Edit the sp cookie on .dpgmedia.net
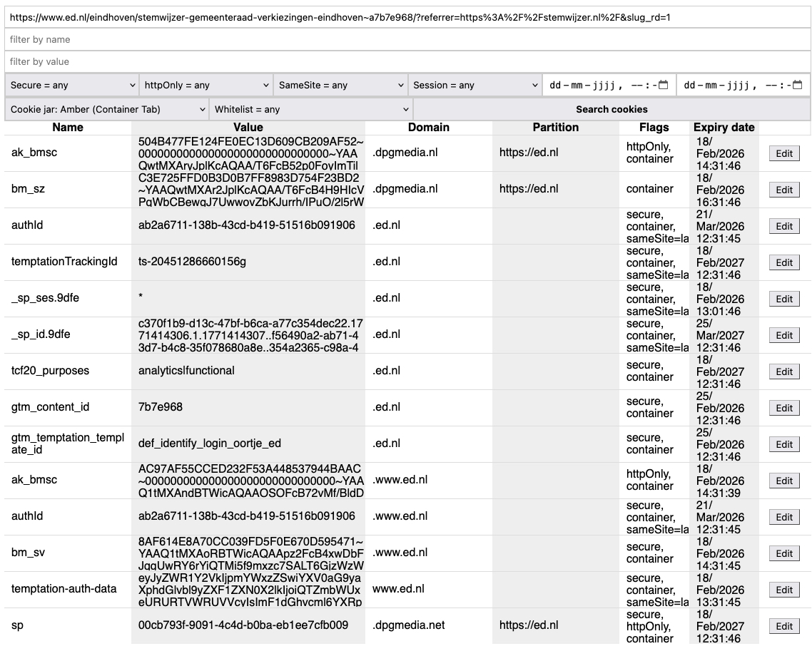 [784, 626]
